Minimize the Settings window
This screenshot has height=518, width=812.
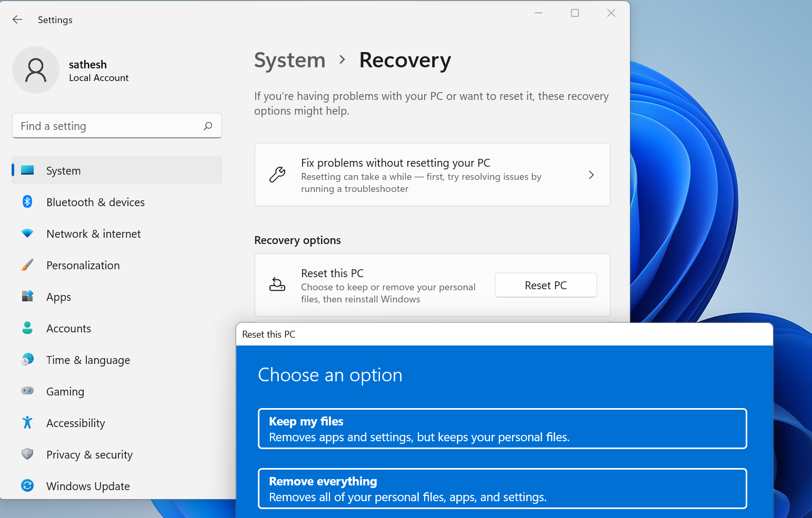tap(538, 13)
